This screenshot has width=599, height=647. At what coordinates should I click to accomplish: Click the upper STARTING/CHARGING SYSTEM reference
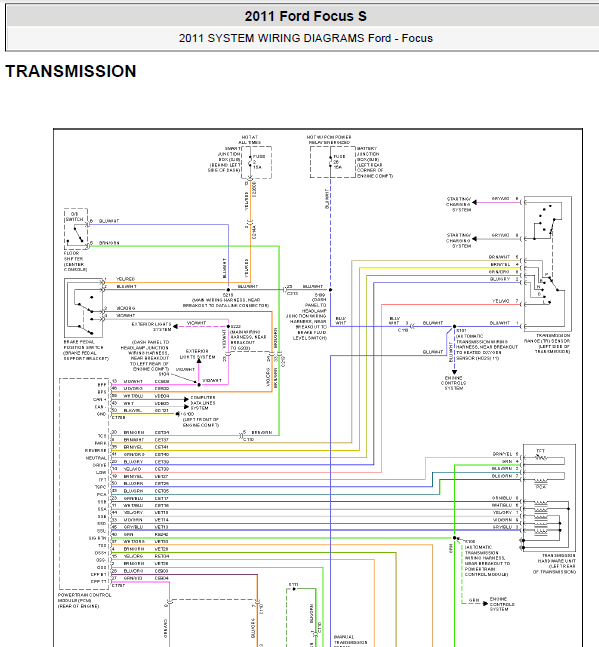[x=458, y=204]
